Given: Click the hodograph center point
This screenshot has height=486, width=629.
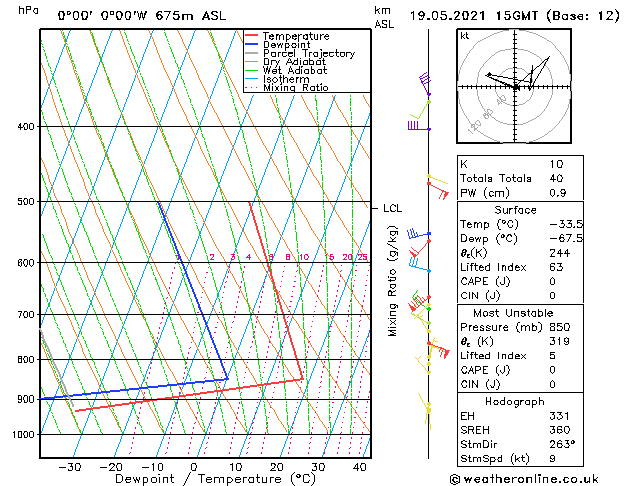Looking at the screenshot, I should click(516, 87).
